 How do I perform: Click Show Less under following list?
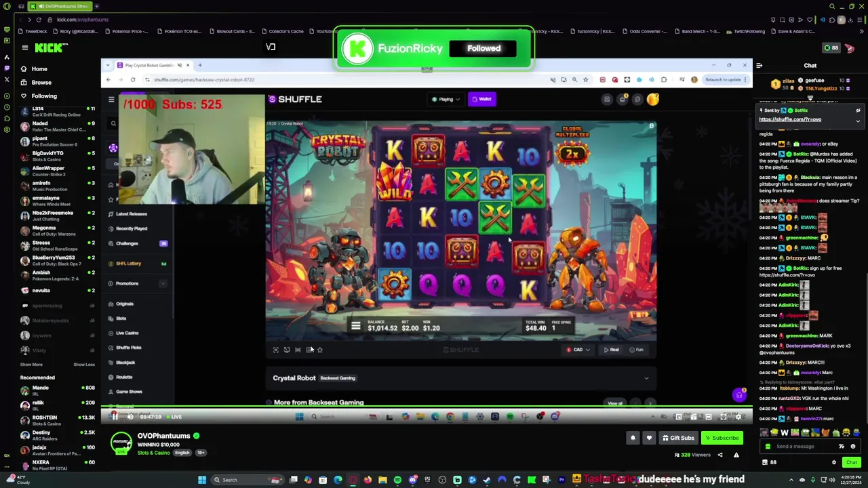click(x=84, y=365)
